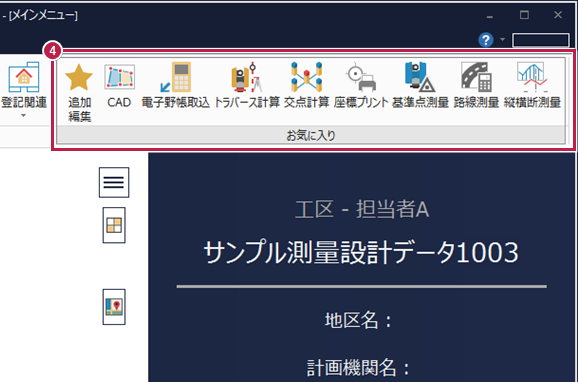Click the サンプル測量設計データ1003 title
This screenshot has width=578, height=382.
(x=361, y=253)
